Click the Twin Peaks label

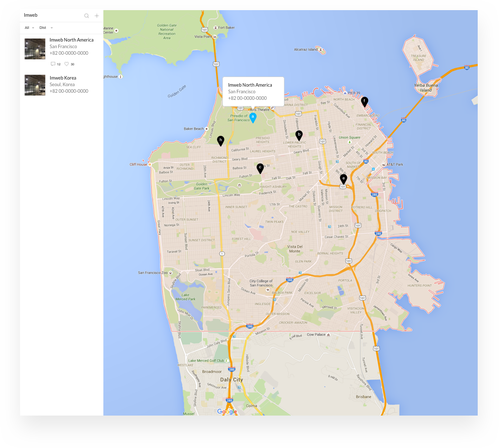point(274,221)
